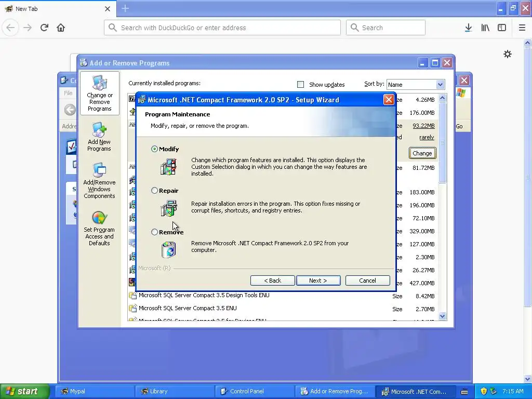532x399 pixels.
Task: Open Set Program Access and Defaults
Action: coord(99,229)
